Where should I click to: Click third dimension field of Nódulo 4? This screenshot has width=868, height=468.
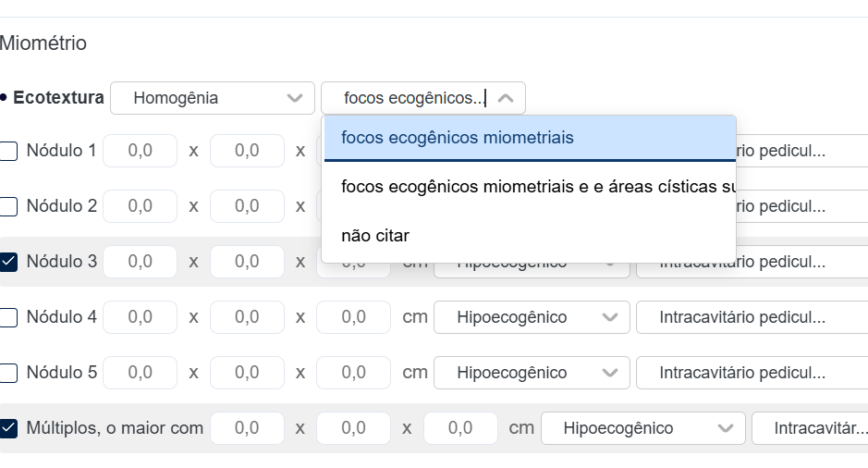[353, 317]
